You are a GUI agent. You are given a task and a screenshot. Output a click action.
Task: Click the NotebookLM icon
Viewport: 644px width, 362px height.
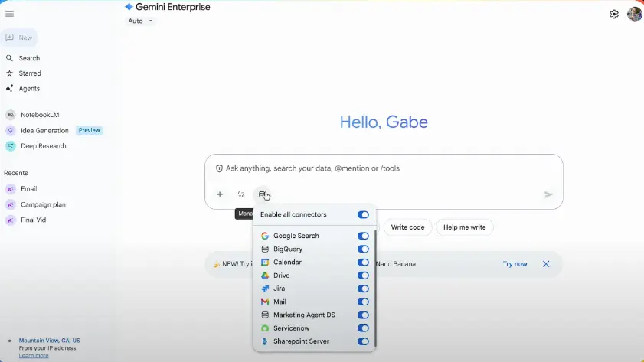(11, 115)
